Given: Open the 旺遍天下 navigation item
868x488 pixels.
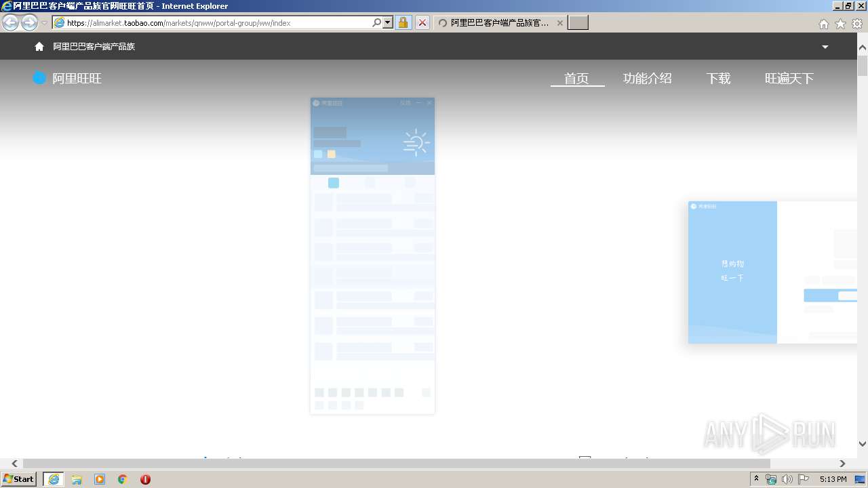Looking at the screenshot, I should click(x=789, y=79).
